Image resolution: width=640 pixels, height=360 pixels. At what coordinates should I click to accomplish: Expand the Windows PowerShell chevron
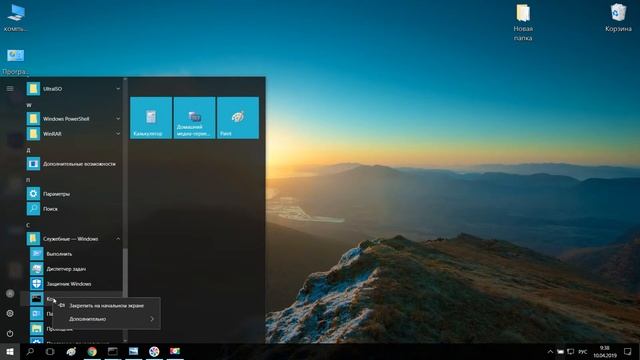pos(118,119)
